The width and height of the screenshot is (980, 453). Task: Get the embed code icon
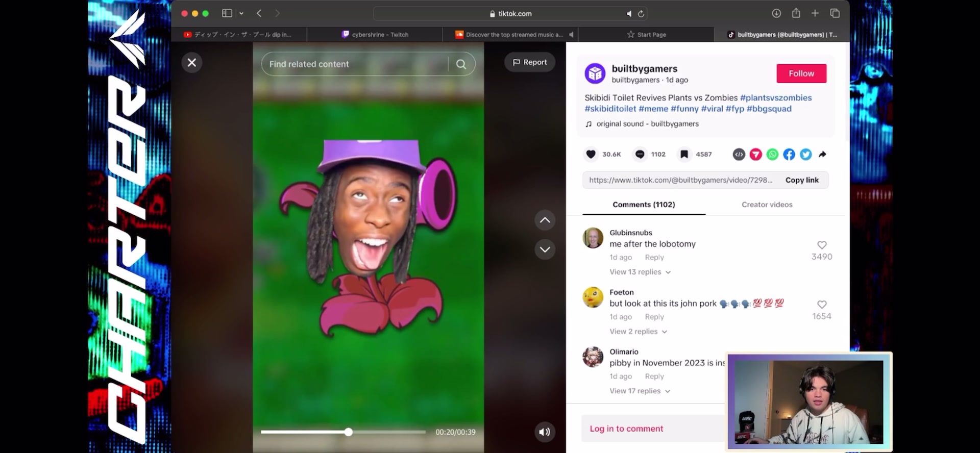(739, 154)
